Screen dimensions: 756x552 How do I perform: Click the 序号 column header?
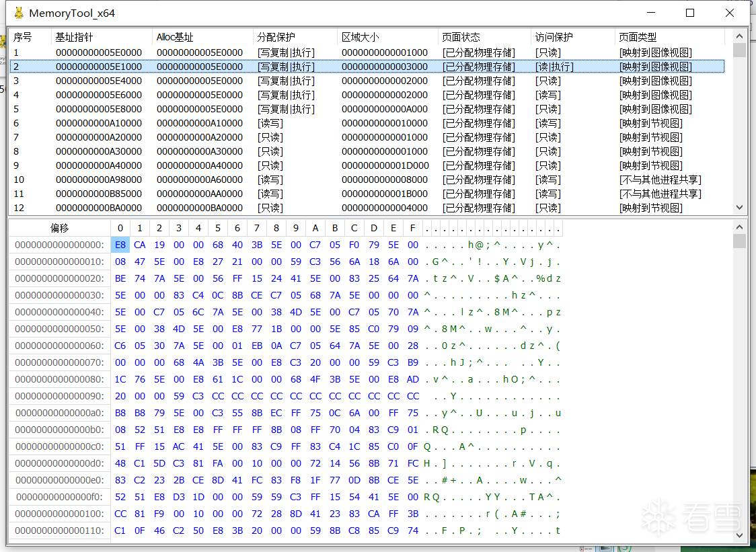click(30, 37)
